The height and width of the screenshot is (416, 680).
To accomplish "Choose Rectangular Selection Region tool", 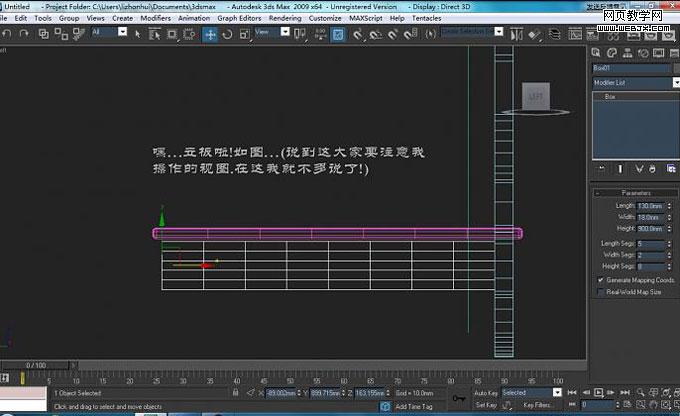I will pyautogui.click(x=172, y=34).
